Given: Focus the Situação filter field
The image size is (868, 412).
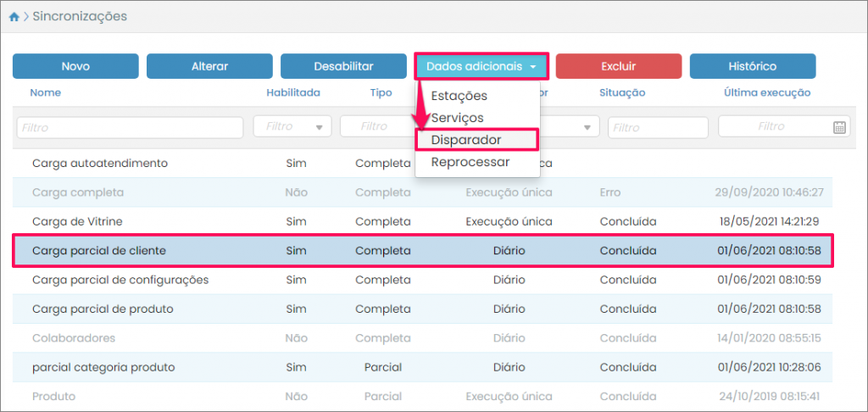Looking at the screenshot, I should (658, 127).
